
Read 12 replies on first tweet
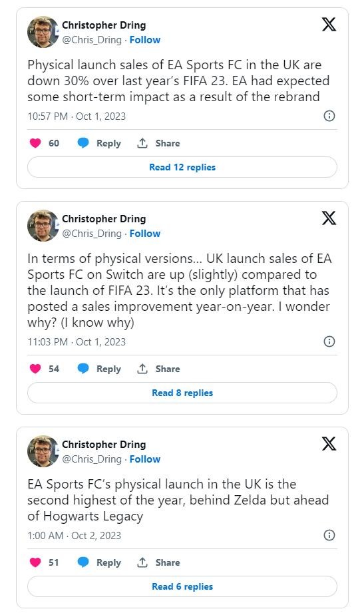tap(182, 167)
